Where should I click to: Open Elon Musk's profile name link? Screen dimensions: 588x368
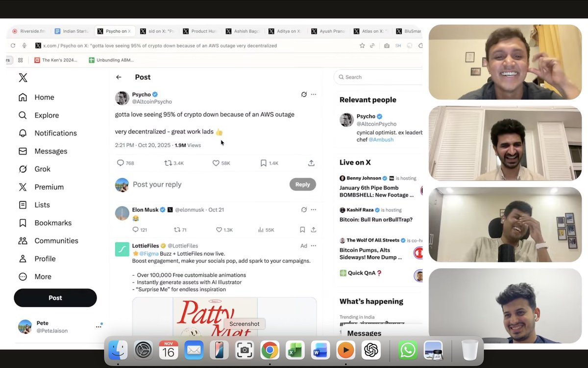coord(145,210)
